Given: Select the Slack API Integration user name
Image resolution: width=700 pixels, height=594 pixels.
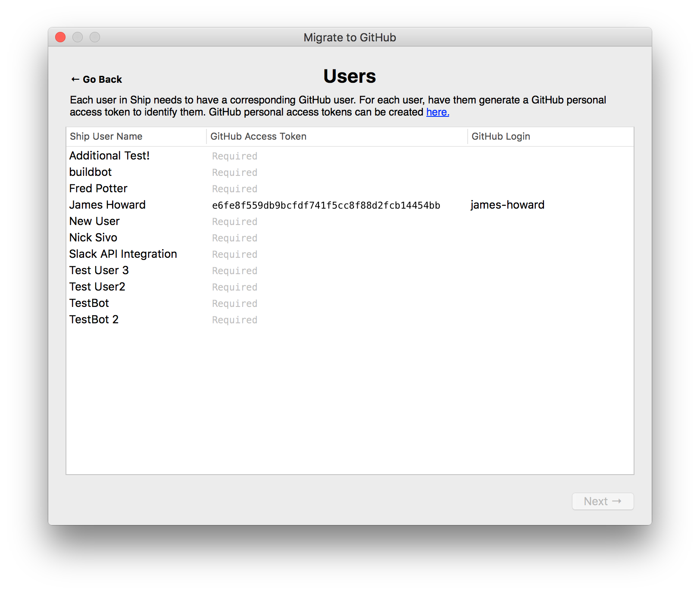Looking at the screenshot, I should point(123,254).
